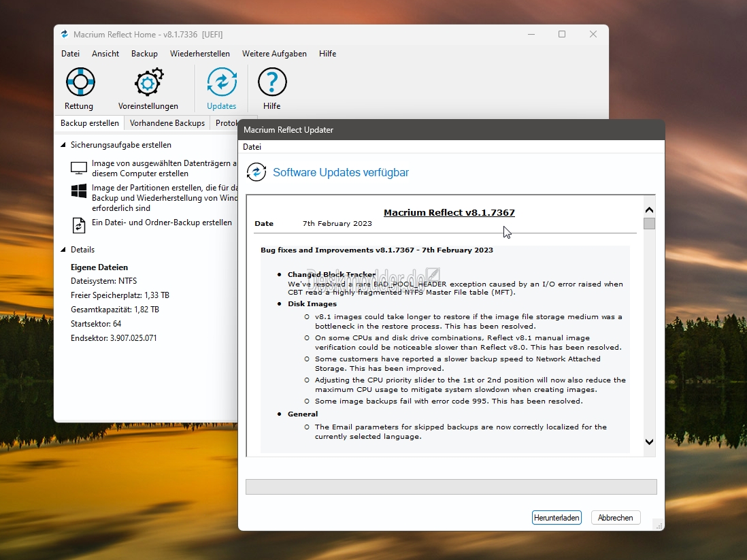This screenshot has height=560, width=747.
Task: Click the file and folder backup icon
Action: [79, 225]
